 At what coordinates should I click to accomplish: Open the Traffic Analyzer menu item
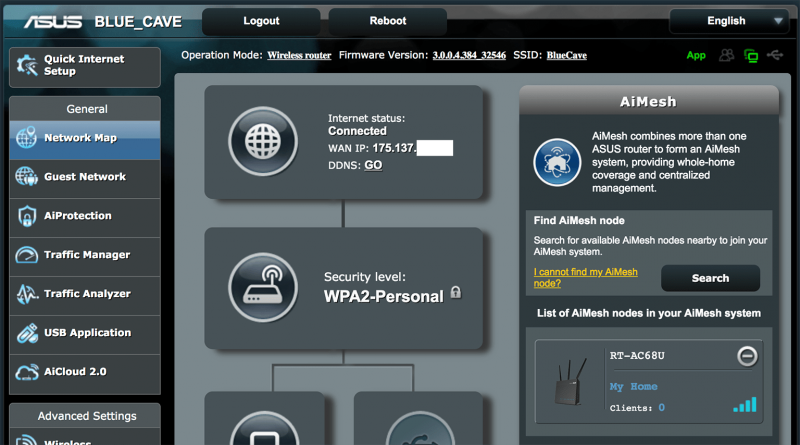(x=85, y=294)
